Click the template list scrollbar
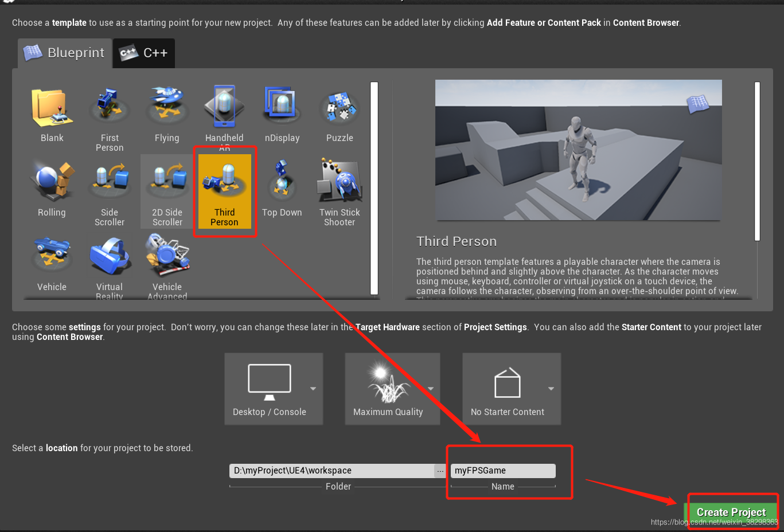The image size is (784, 532). click(x=374, y=188)
